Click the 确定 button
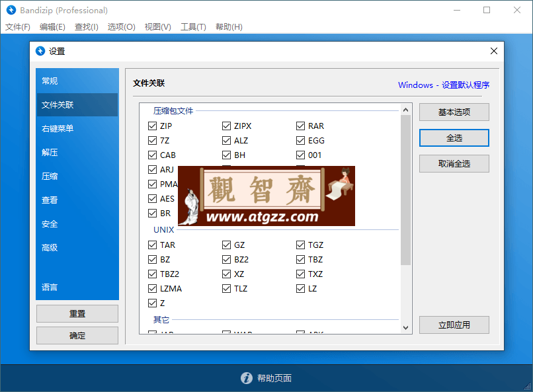 [x=77, y=336]
